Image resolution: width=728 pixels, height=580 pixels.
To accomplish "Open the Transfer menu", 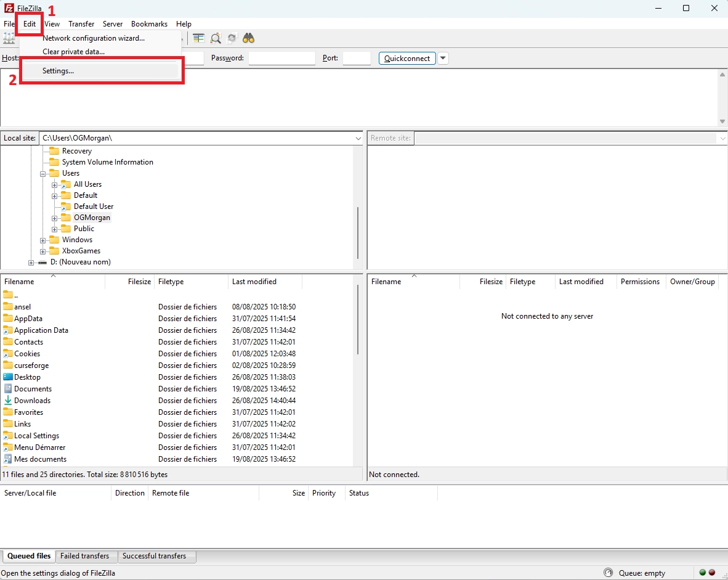I will pyautogui.click(x=81, y=23).
